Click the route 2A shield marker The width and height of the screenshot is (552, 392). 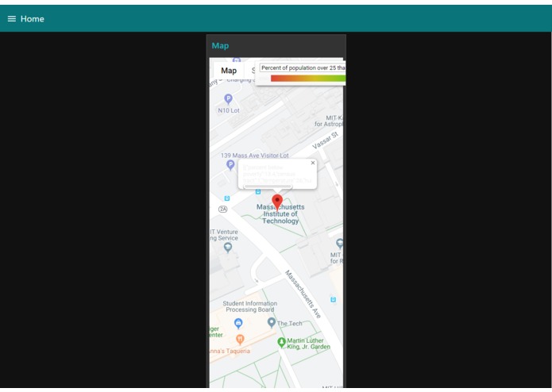(223, 209)
